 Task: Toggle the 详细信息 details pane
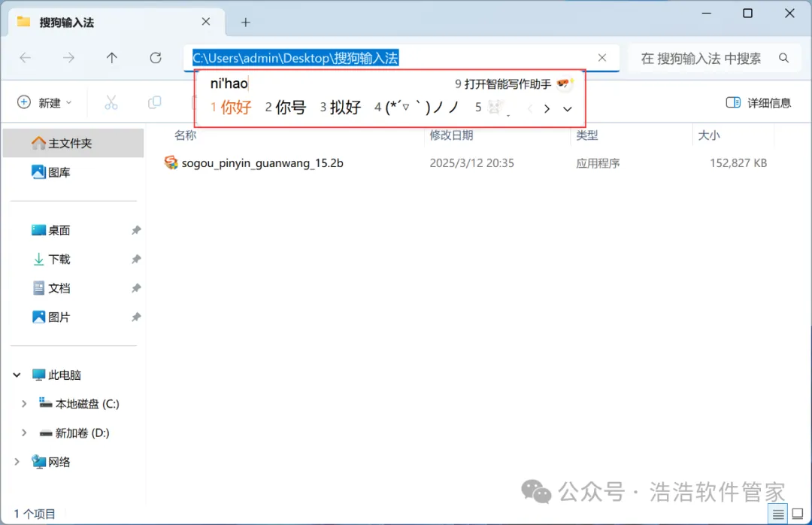click(759, 102)
